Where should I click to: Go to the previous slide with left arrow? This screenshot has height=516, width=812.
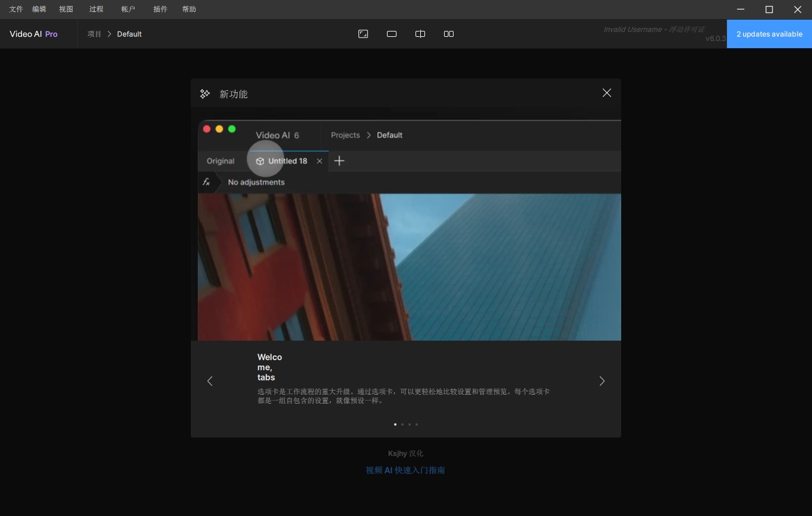[x=210, y=381]
